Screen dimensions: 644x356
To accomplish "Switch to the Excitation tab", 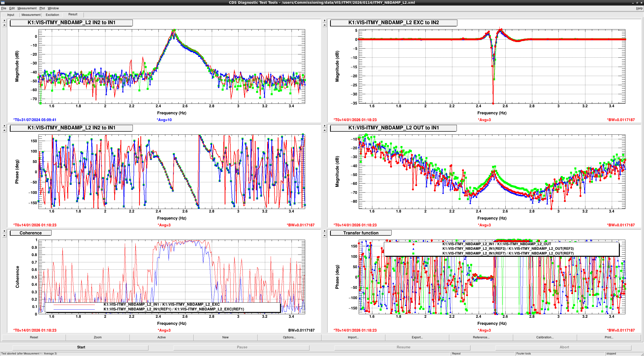I will click(52, 15).
